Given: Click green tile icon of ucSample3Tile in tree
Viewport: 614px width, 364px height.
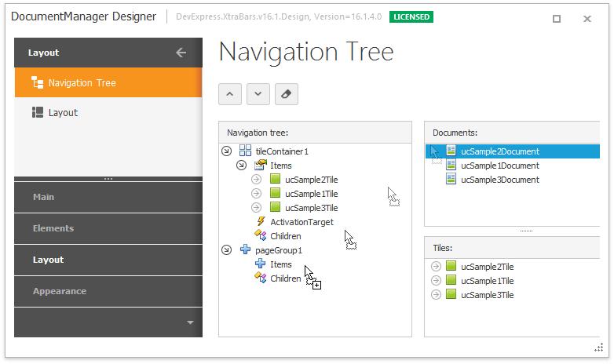Looking at the screenshot, I should pos(276,207).
